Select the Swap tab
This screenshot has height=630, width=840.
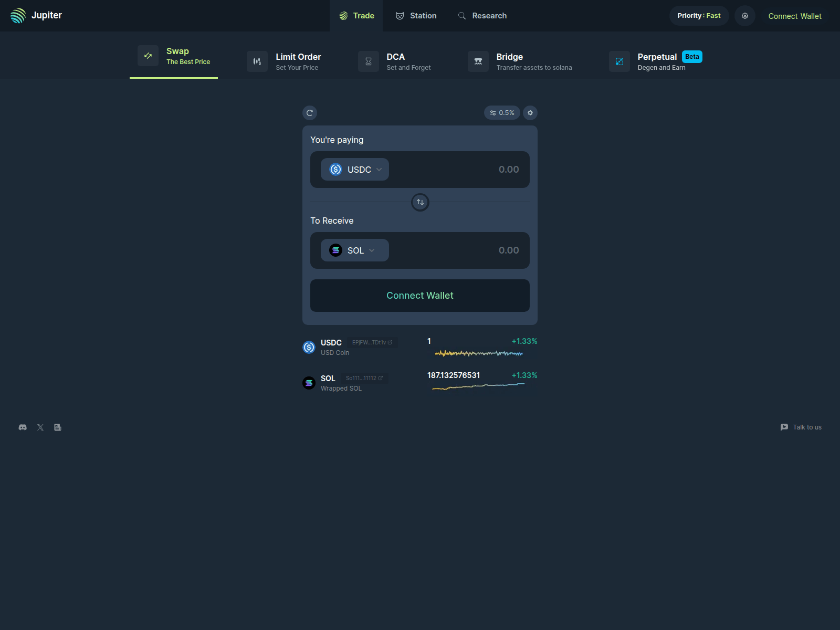[174, 56]
